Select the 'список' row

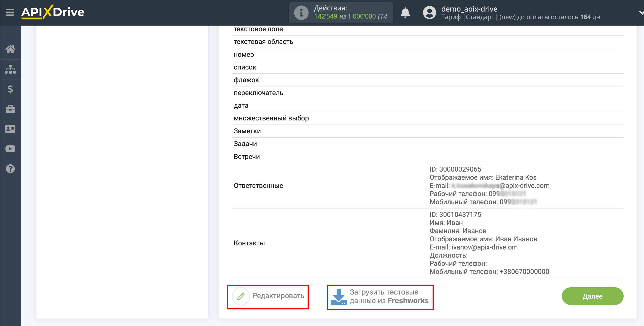click(428, 67)
